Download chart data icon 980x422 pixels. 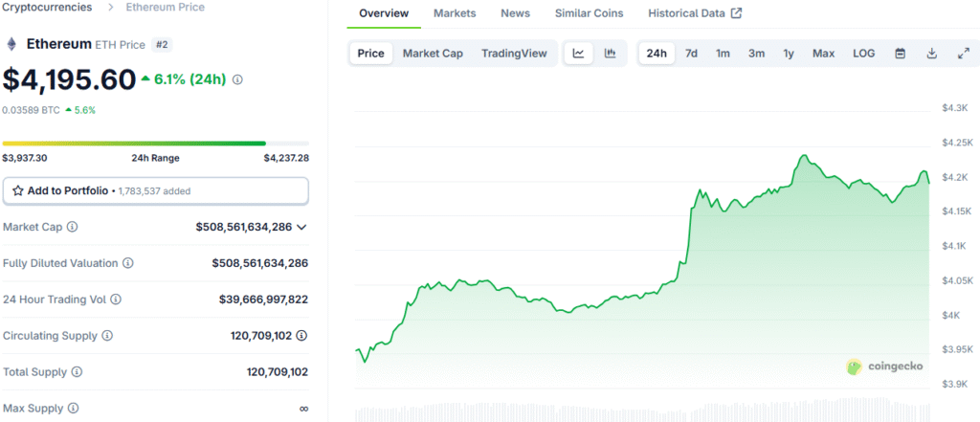pos(931,54)
